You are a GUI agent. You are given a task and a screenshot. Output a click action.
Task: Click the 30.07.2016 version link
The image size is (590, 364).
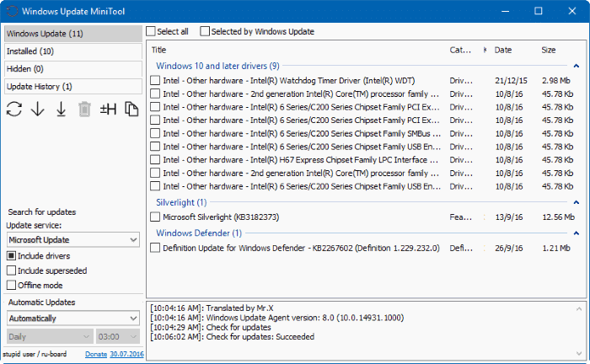pos(126,354)
